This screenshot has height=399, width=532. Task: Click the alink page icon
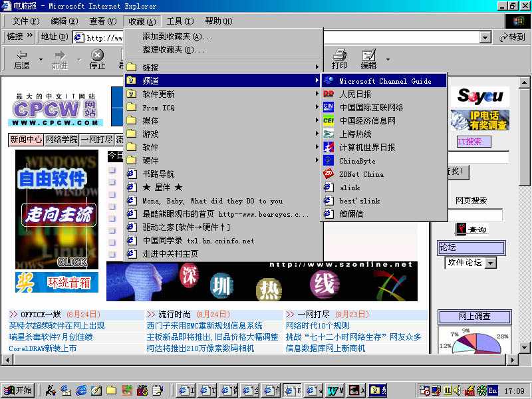[329, 188]
